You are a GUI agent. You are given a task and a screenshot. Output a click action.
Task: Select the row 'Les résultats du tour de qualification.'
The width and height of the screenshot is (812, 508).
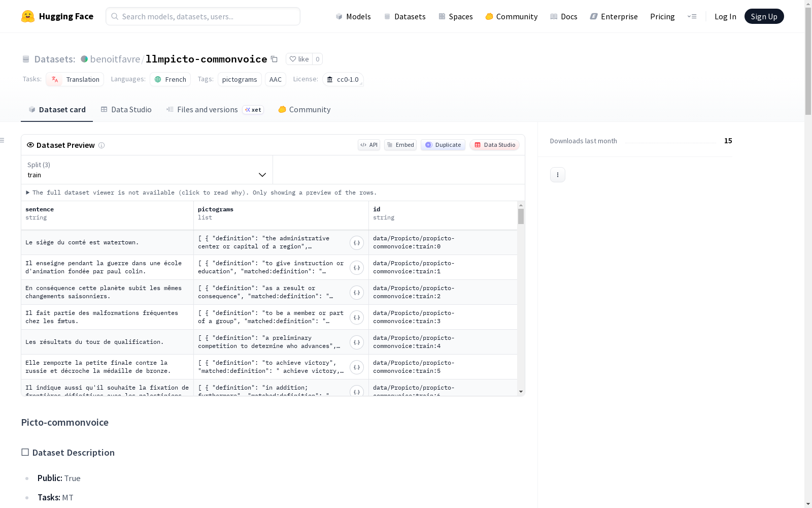(x=269, y=342)
